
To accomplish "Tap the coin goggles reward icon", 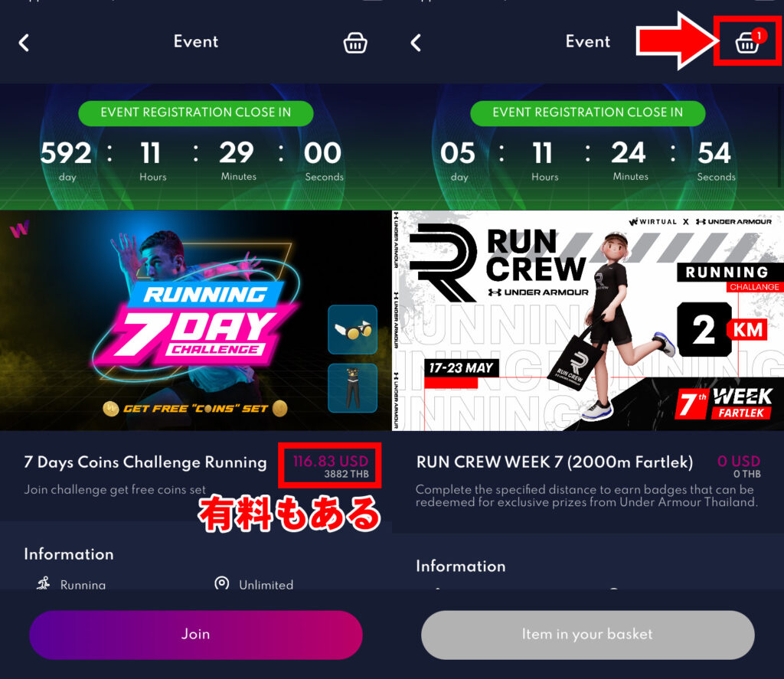I will (x=352, y=329).
